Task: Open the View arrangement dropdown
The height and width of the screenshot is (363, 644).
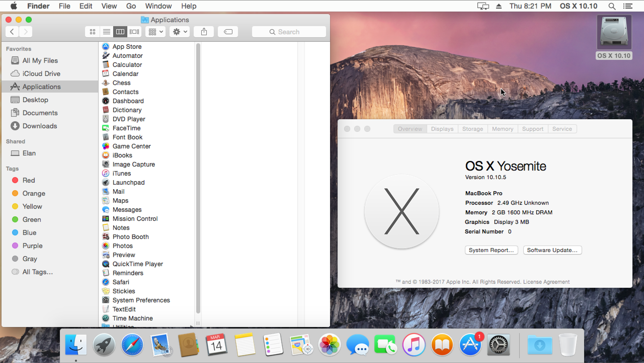Action: pos(155,31)
